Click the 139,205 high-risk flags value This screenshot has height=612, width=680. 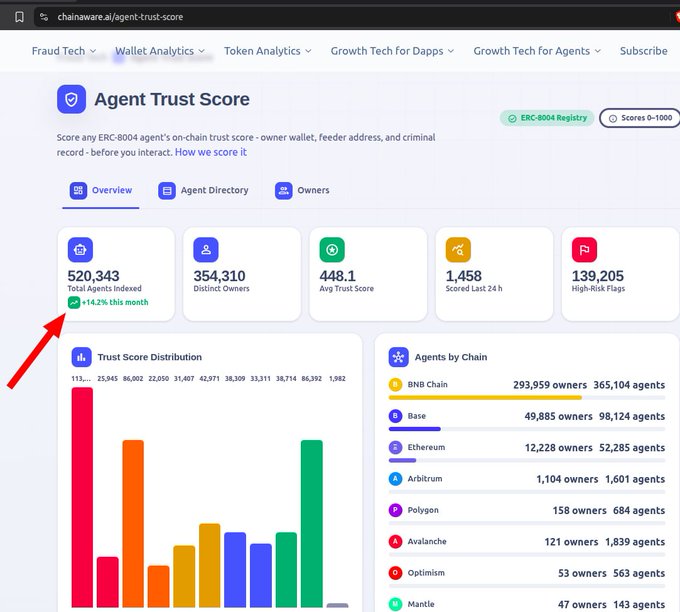click(598, 276)
